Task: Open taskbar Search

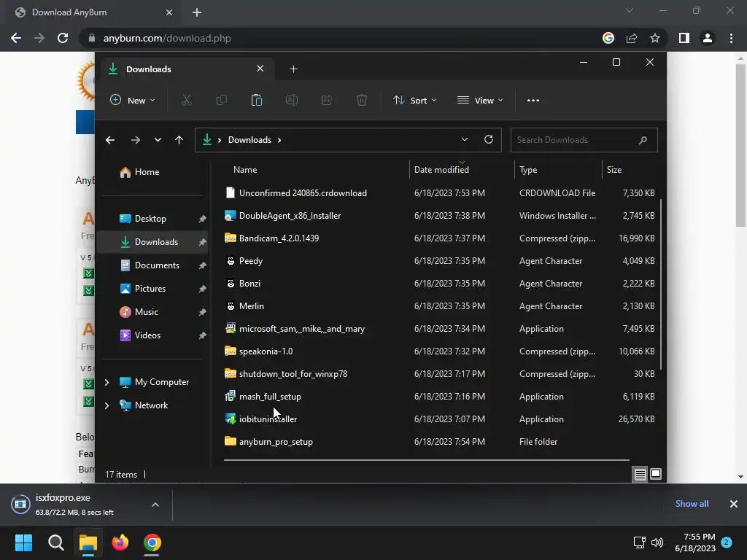Action: pyautogui.click(x=55, y=542)
